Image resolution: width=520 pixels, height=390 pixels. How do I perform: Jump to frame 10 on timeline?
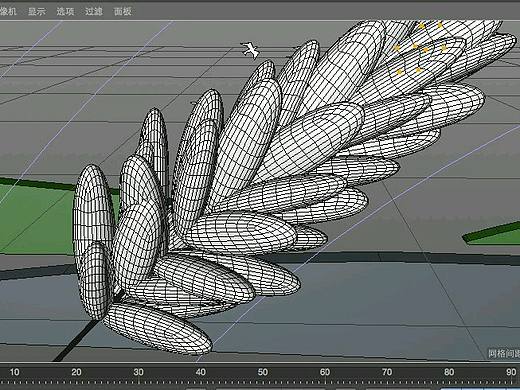(x=14, y=372)
